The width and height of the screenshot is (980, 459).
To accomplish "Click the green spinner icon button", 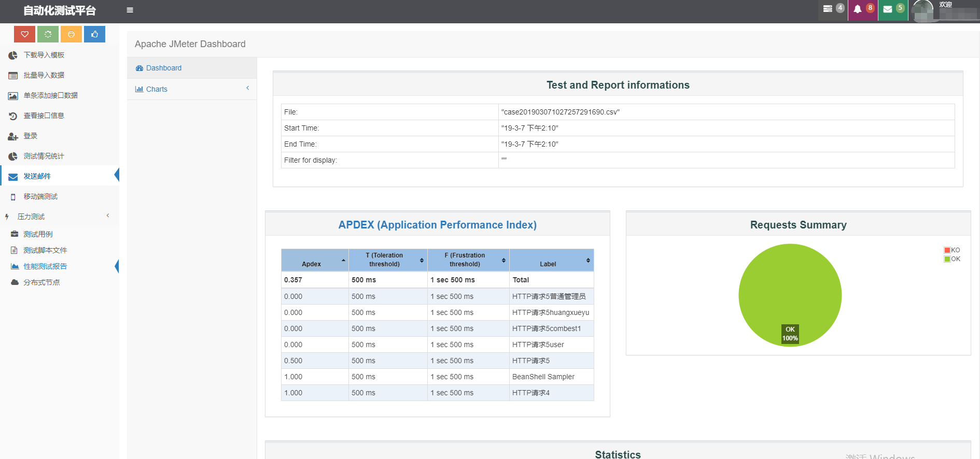I will tap(48, 34).
